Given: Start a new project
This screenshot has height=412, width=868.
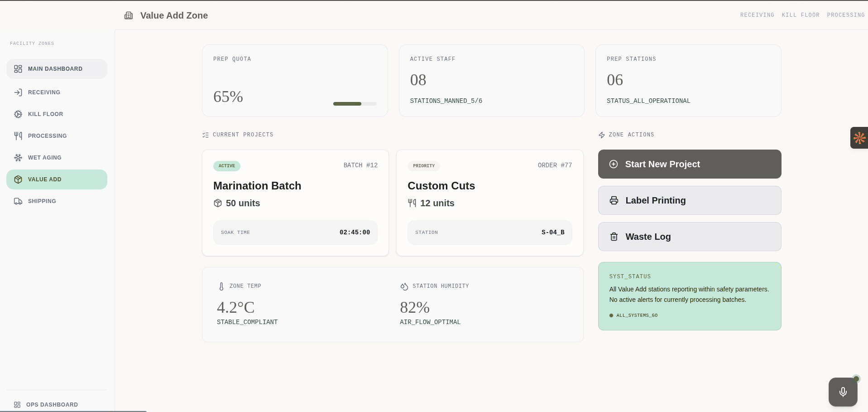Looking at the screenshot, I should point(690,164).
